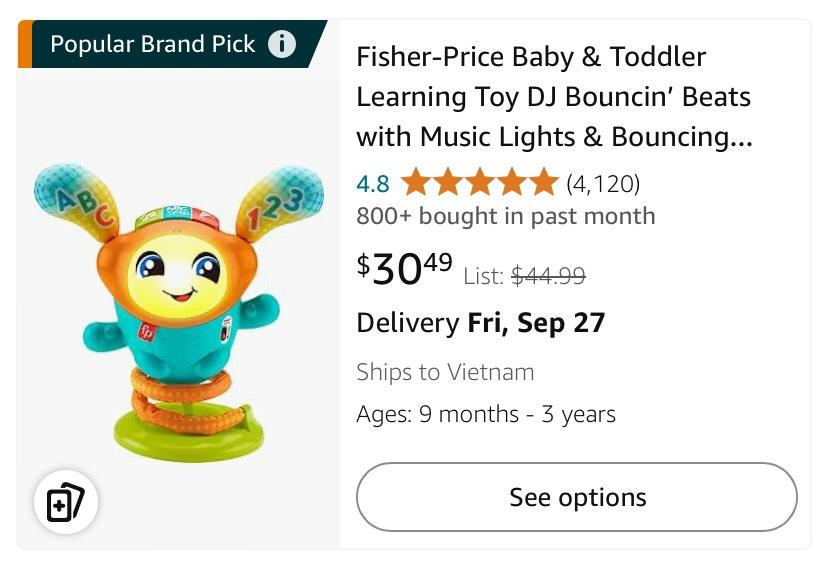Click the toy's 123 ear in the image

pyautogui.click(x=280, y=200)
